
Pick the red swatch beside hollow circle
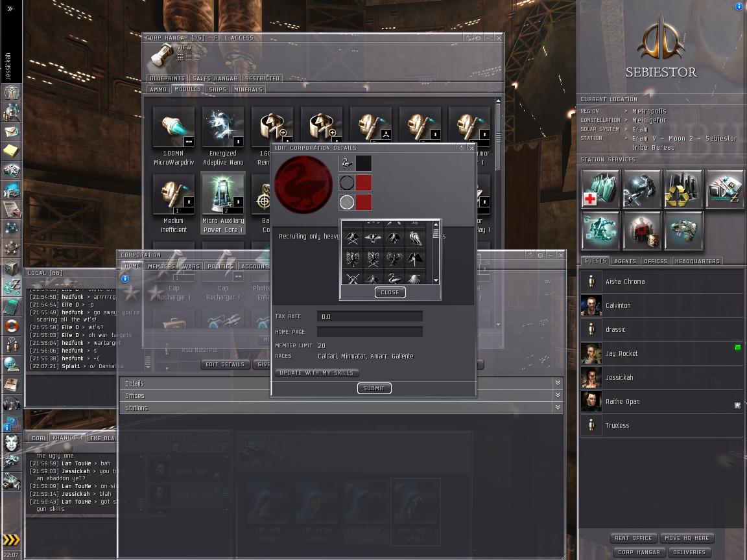click(x=364, y=182)
